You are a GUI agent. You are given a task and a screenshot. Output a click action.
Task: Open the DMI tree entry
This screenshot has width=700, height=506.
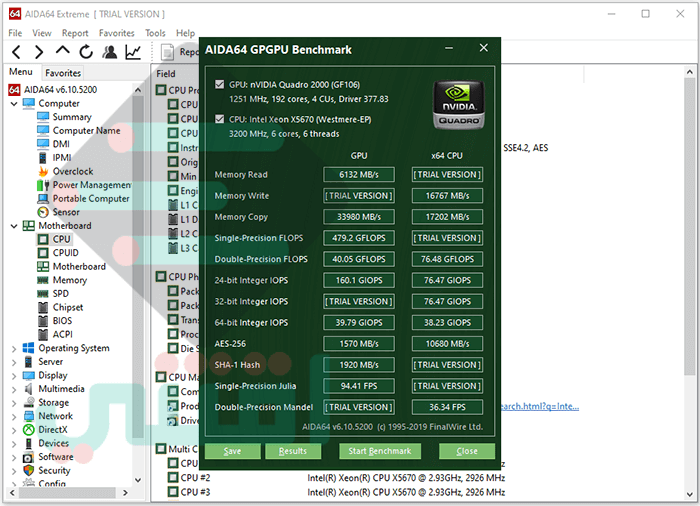(61, 144)
